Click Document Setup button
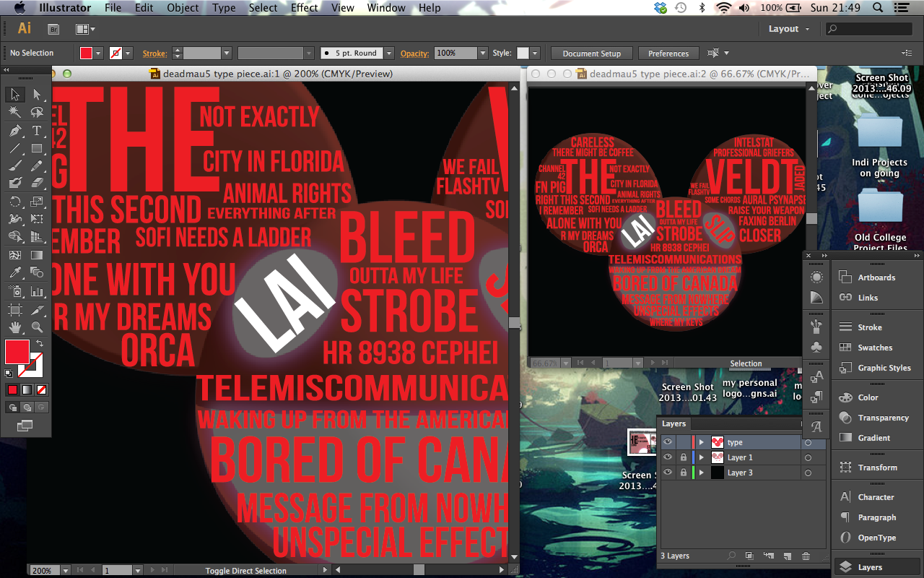The image size is (924, 578). pyautogui.click(x=591, y=53)
